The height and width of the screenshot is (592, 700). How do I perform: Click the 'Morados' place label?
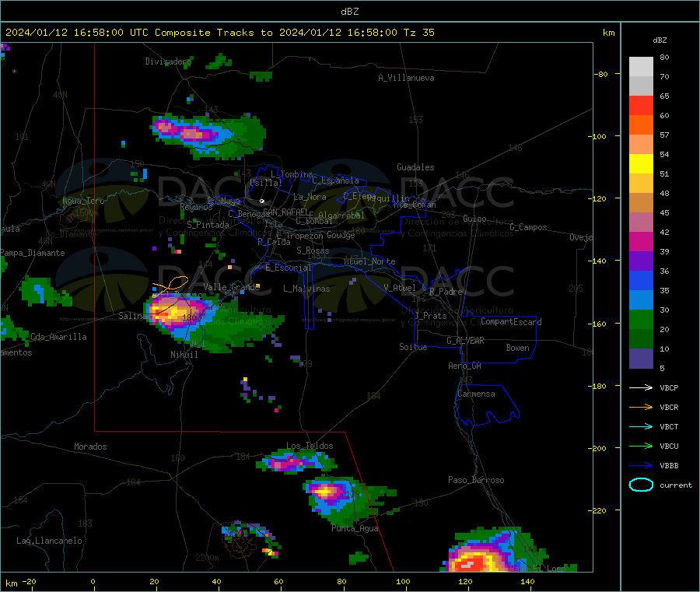pyautogui.click(x=90, y=447)
